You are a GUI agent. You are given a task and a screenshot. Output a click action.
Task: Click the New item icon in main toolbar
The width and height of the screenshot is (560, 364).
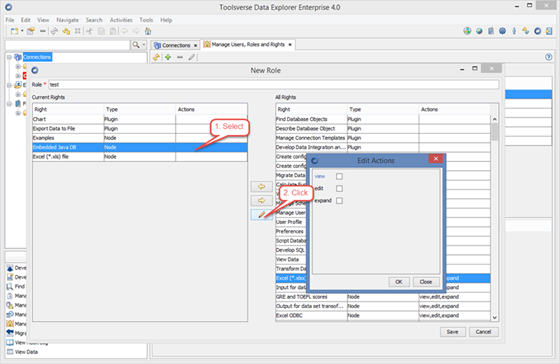click(x=14, y=31)
